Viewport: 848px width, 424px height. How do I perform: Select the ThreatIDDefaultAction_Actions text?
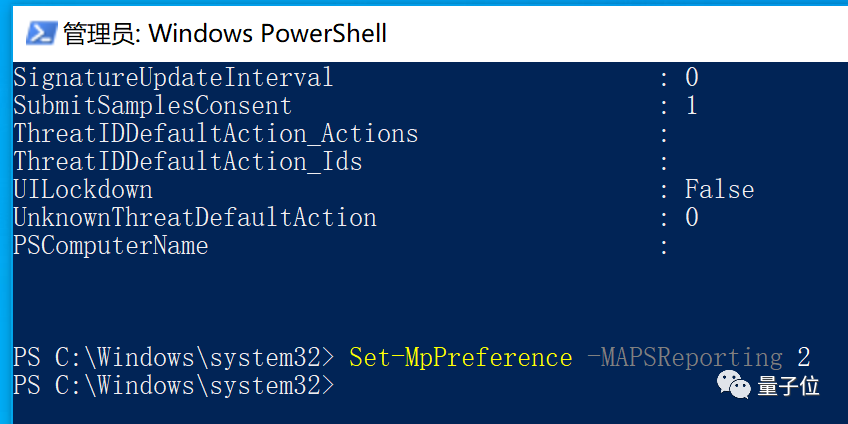click(x=215, y=133)
